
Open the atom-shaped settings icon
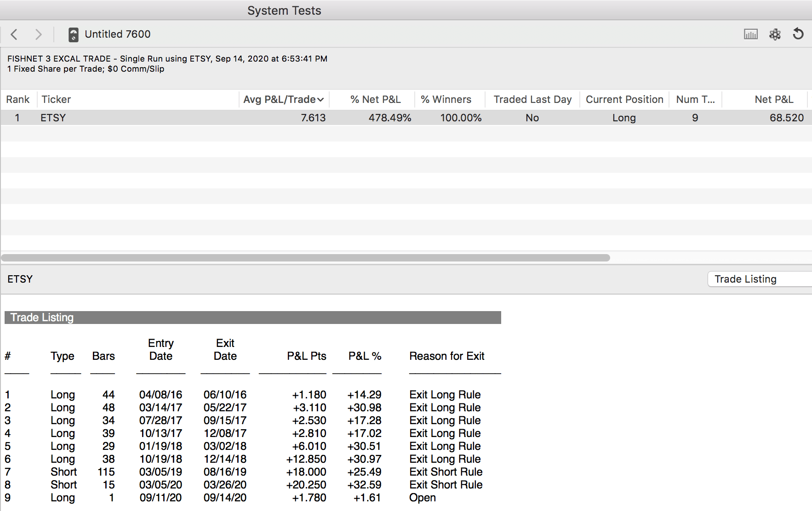tap(775, 34)
